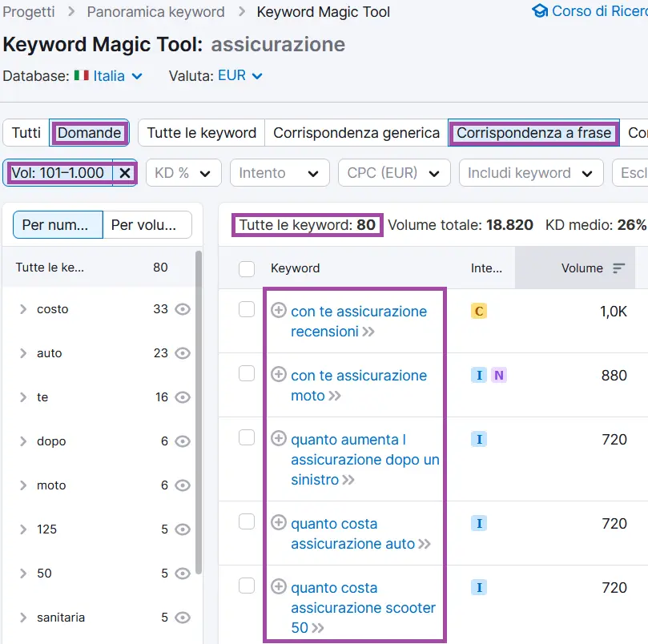Screen dimensions: 648x644
Task: Switch to the Domande tab
Action: click(90, 133)
